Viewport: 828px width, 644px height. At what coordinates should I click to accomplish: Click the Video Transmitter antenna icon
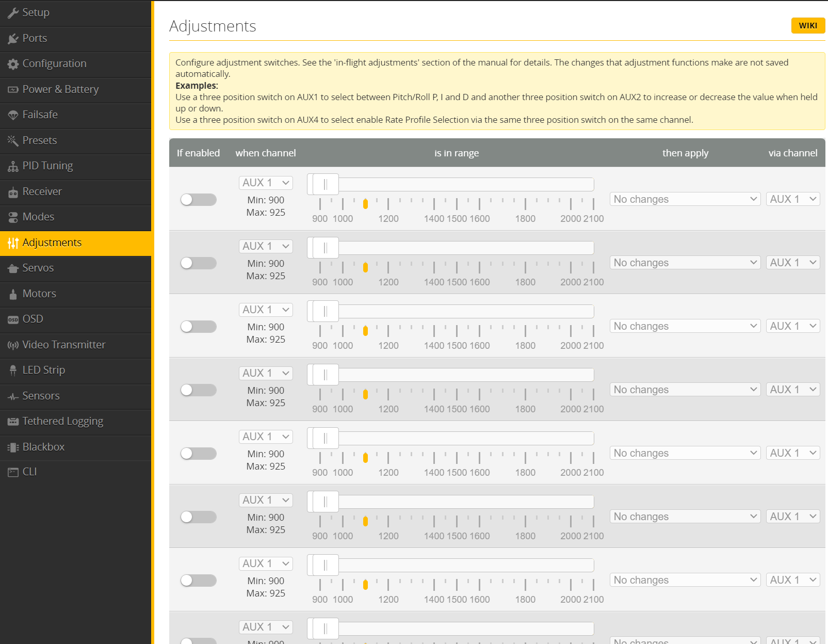(13, 345)
